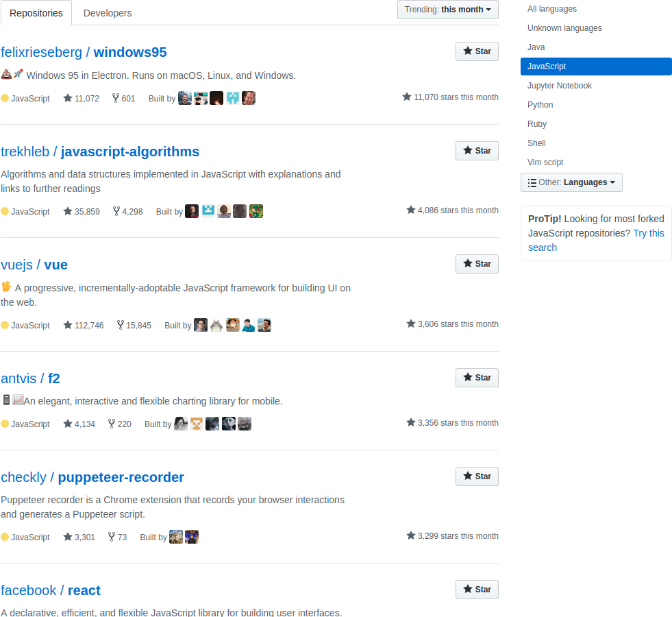Click first contributor avatar of windows95
The height and width of the screenshot is (617, 672).
coord(185,98)
